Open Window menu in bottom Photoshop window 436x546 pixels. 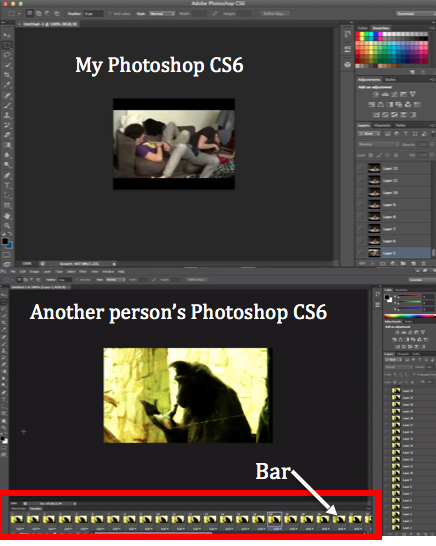click(108, 271)
